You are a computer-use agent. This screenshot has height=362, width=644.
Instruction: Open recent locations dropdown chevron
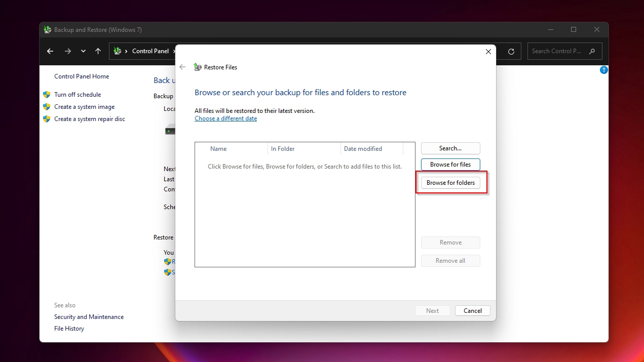click(x=83, y=51)
